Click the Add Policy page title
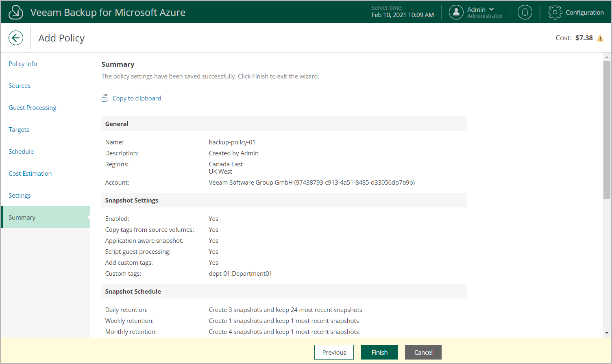 [61, 38]
